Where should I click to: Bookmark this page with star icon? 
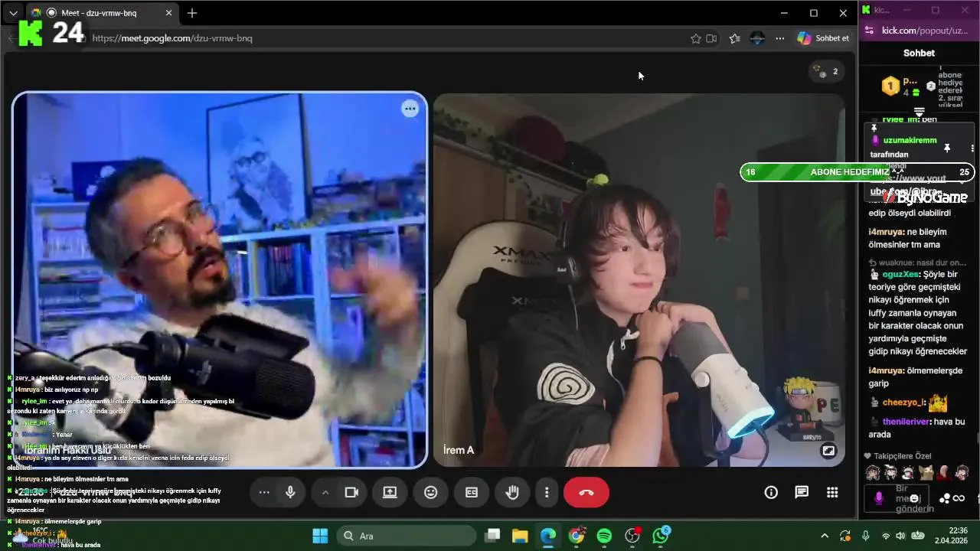click(695, 38)
